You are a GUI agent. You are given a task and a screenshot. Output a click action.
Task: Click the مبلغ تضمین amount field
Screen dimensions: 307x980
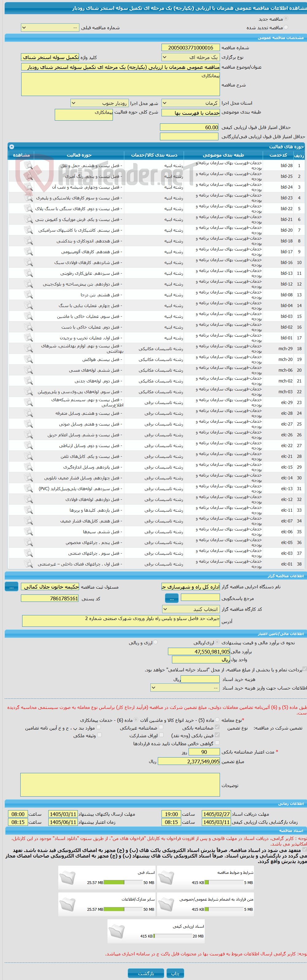point(189,761)
